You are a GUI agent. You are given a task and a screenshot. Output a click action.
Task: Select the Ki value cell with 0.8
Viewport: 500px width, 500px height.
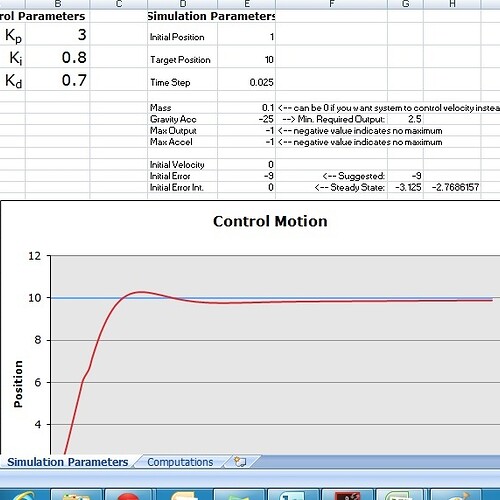click(57, 57)
